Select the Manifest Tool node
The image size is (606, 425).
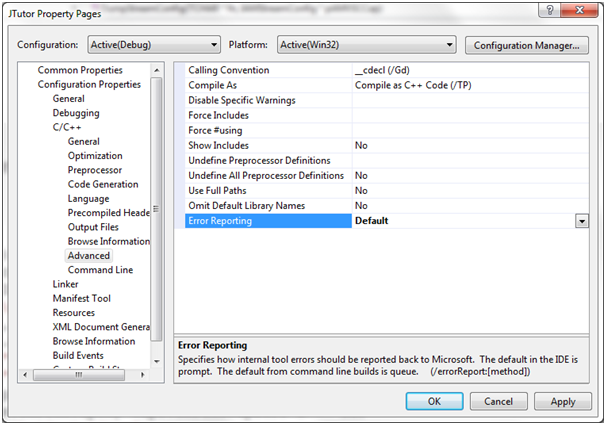click(82, 299)
